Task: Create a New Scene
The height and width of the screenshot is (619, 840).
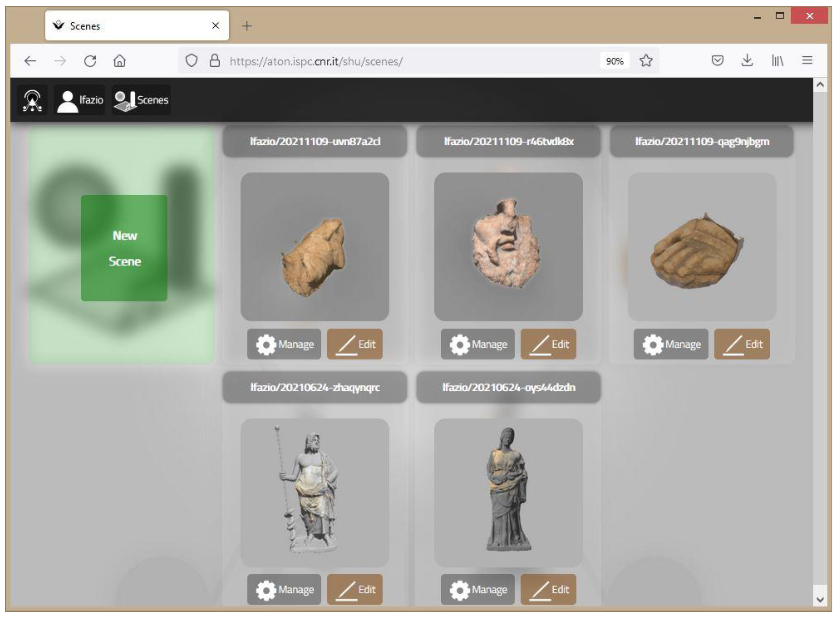Action: [x=124, y=248]
